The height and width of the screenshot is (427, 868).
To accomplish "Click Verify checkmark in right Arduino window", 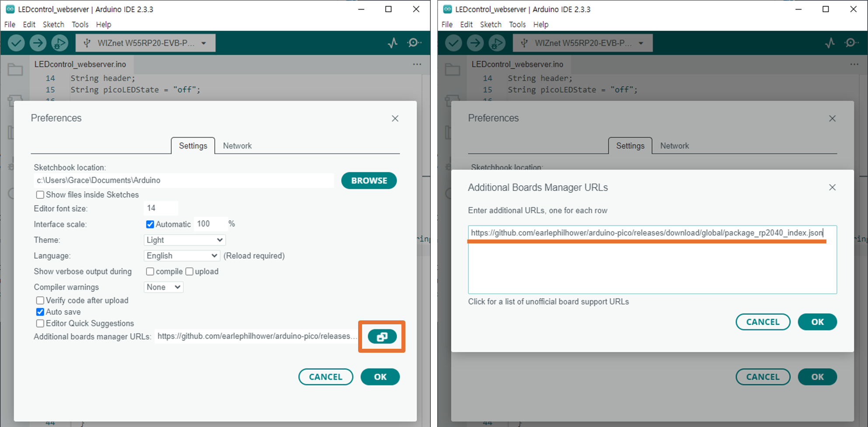I will 453,43.
